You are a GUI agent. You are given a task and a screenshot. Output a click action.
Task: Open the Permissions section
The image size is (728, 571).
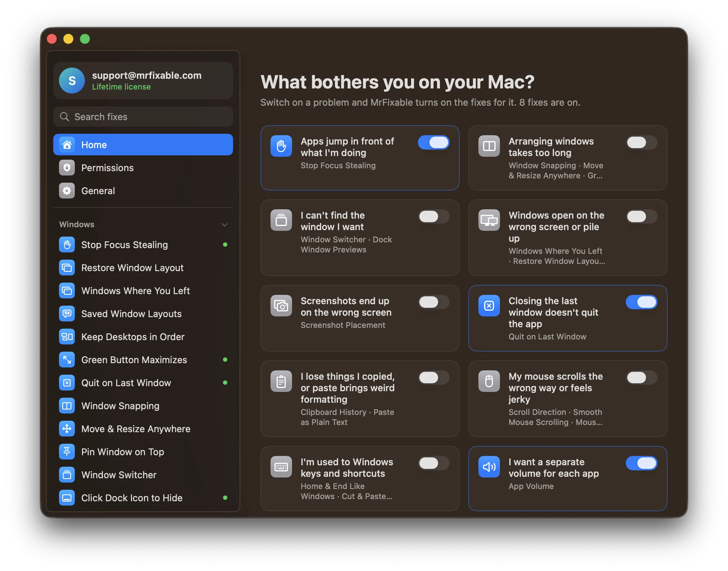(x=143, y=168)
